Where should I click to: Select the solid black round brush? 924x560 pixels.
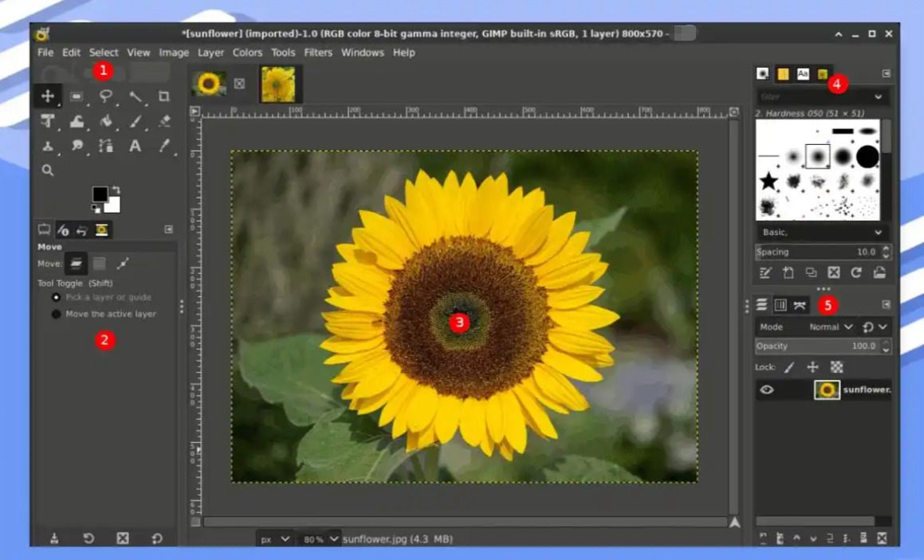coord(867,156)
